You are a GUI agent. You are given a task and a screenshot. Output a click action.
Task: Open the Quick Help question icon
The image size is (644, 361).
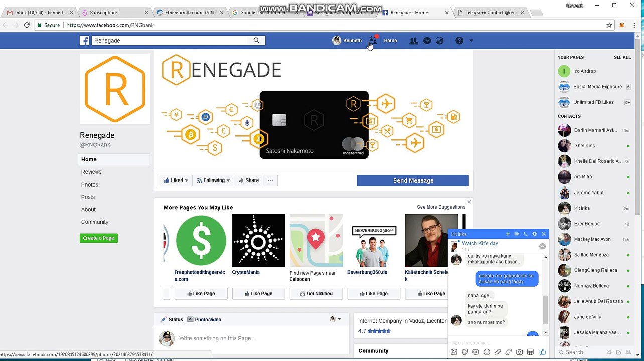[459, 41]
